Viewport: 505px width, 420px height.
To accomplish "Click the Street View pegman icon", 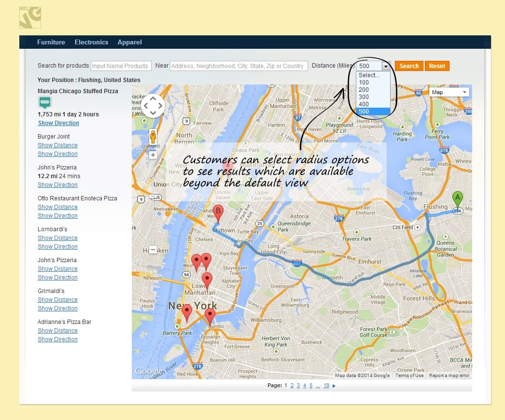I will click(x=153, y=137).
